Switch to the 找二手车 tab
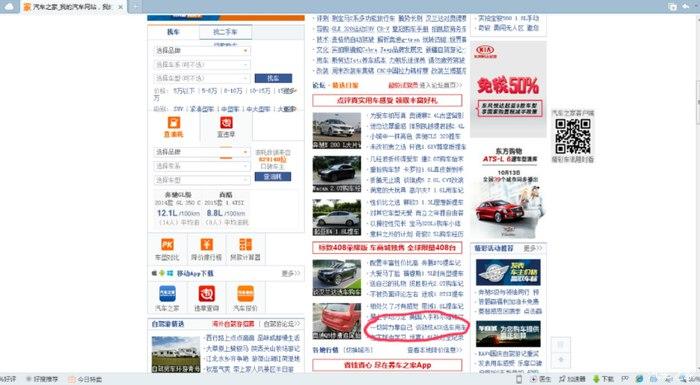The image size is (700, 385). pyautogui.click(x=225, y=32)
